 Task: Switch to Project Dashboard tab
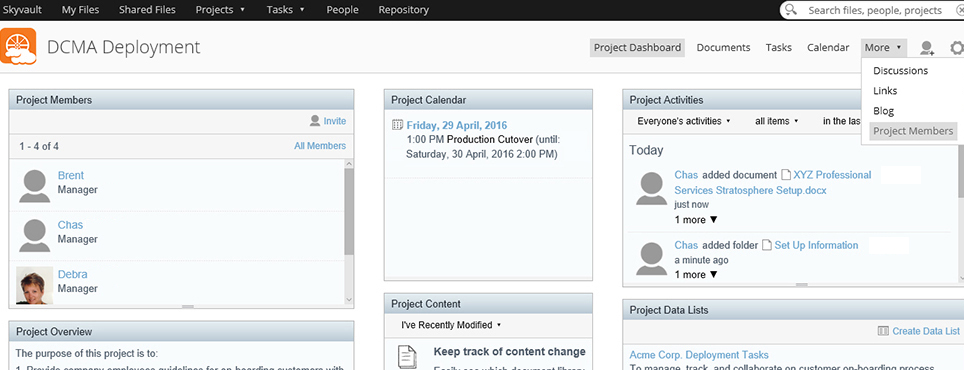point(637,48)
